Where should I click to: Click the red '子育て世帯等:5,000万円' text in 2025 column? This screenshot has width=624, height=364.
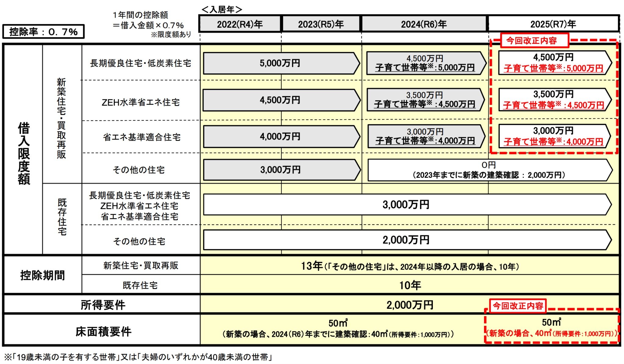point(553,68)
